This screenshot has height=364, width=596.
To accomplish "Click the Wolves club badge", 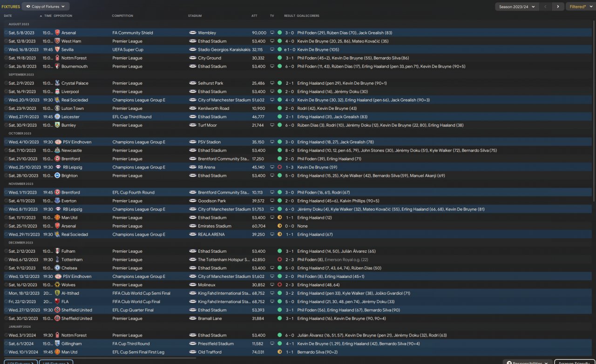I will [57, 285].
